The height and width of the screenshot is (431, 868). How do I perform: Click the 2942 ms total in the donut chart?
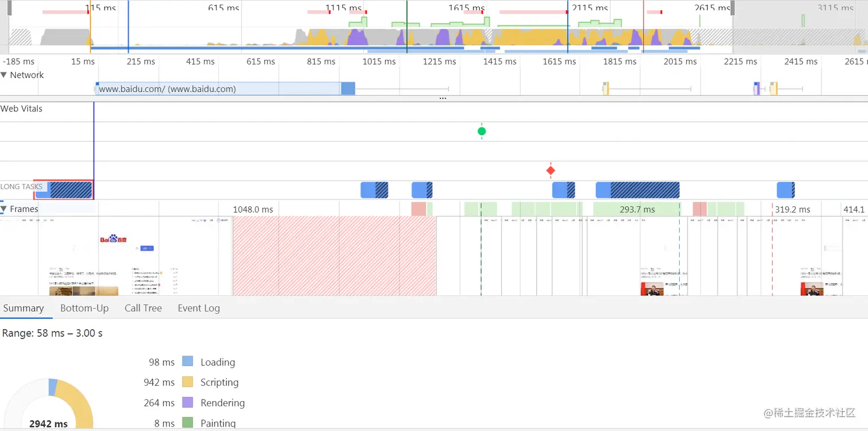click(x=49, y=424)
